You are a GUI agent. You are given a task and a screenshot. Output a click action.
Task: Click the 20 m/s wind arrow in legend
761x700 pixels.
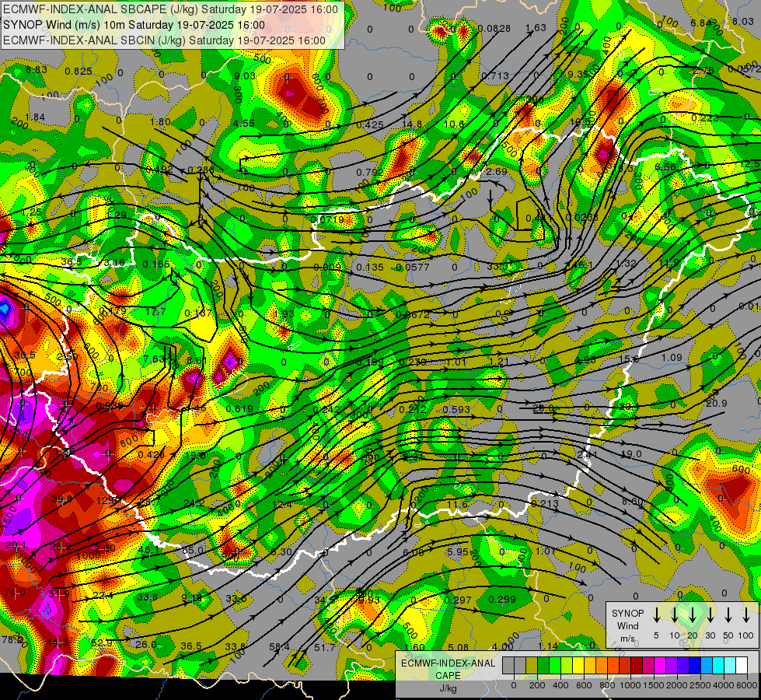pos(693,615)
